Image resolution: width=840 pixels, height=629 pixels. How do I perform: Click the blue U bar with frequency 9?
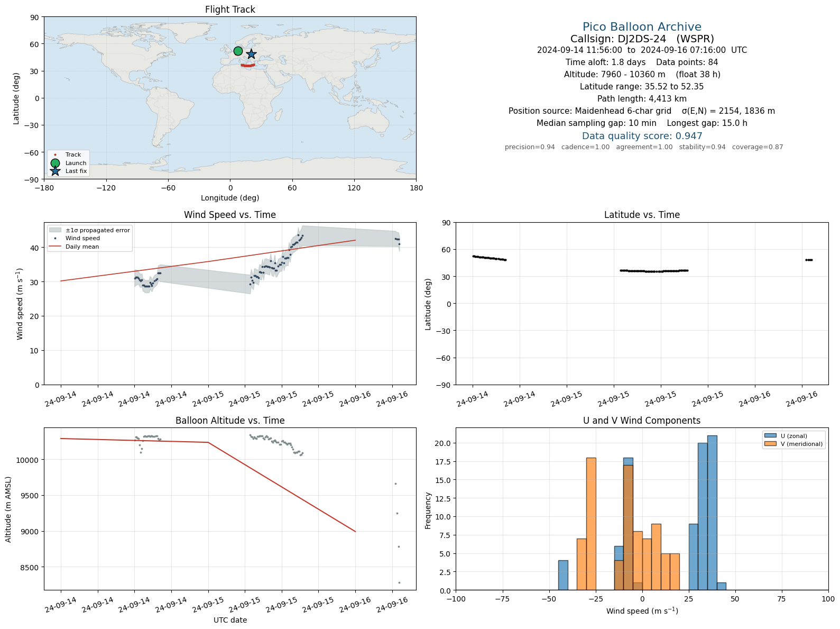click(694, 557)
